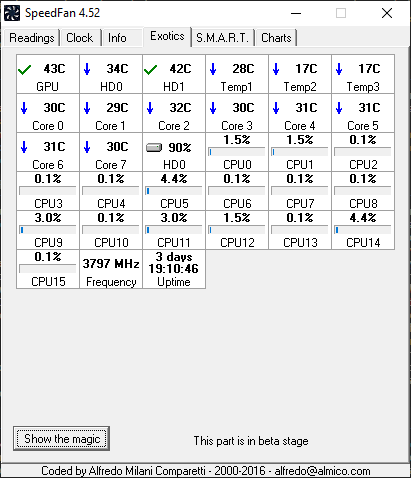Click the CPU15 label
This screenshot has height=478, width=411.
48,282
